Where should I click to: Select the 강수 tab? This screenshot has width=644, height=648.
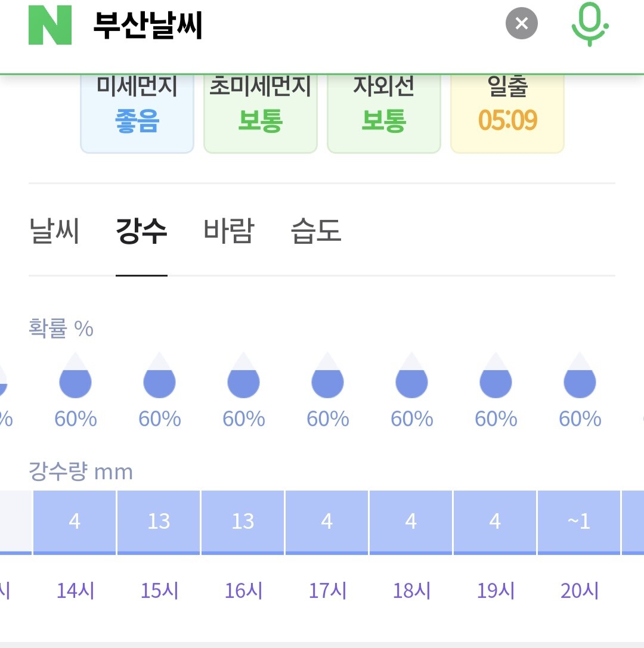(x=141, y=231)
